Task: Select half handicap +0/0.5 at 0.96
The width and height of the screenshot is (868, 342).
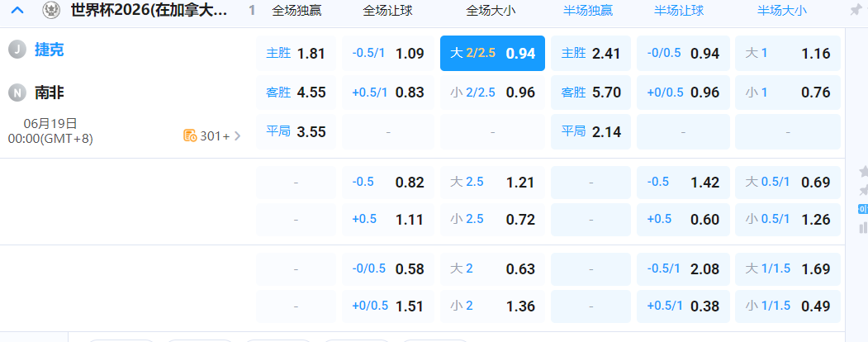Action: point(683,93)
